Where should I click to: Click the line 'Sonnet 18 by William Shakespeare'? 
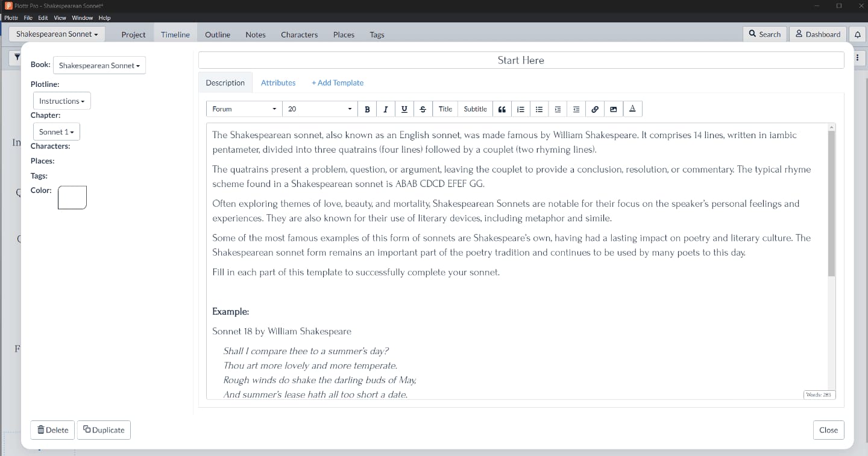[x=281, y=331]
